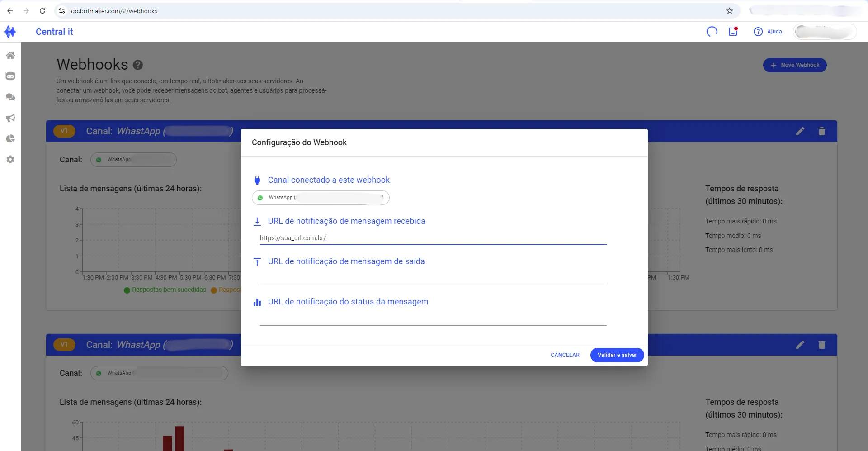This screenshot has height=451, width=868.
Task: Open the notifications inbox icon
Action: click(733, 32)
